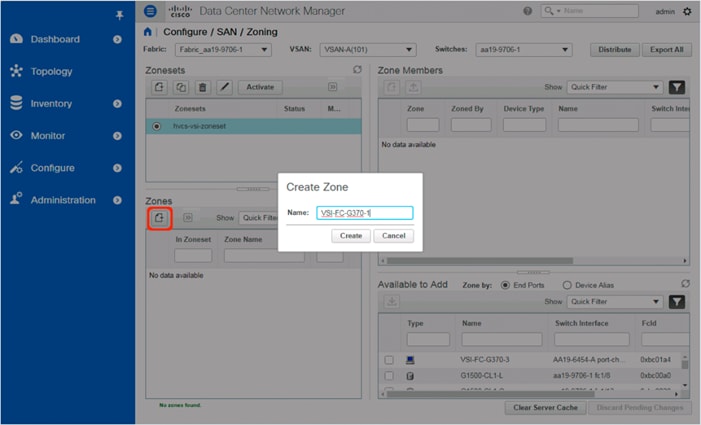
Task: Open the Switches dropdown
Action: pos(524,50)
